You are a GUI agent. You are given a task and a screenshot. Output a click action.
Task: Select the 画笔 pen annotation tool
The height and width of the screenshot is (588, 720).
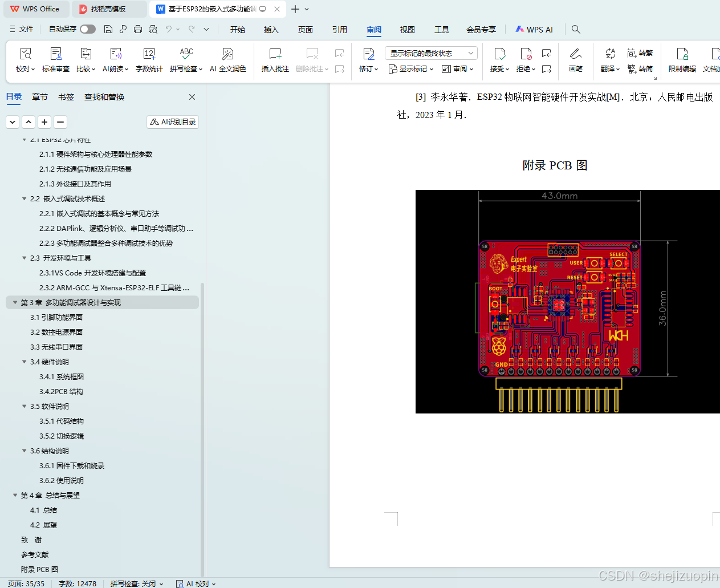pyautogui.click(x=575, y=61)
